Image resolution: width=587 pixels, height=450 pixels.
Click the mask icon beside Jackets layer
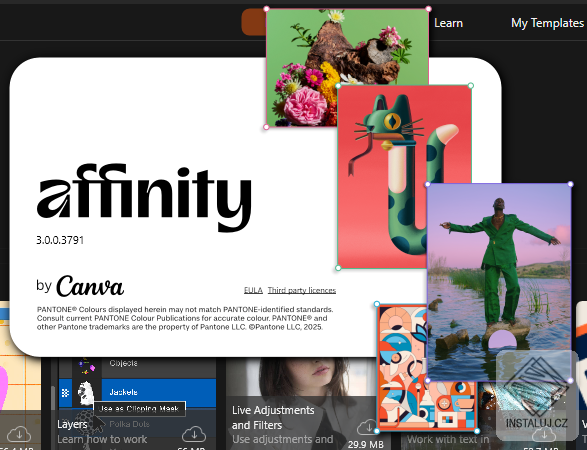click(x=66, y=393)
